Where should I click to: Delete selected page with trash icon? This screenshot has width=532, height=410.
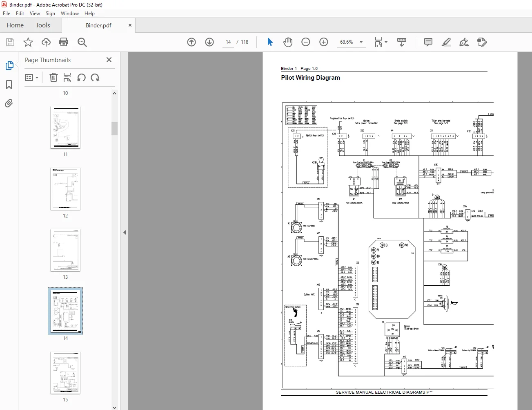point(53,77)
